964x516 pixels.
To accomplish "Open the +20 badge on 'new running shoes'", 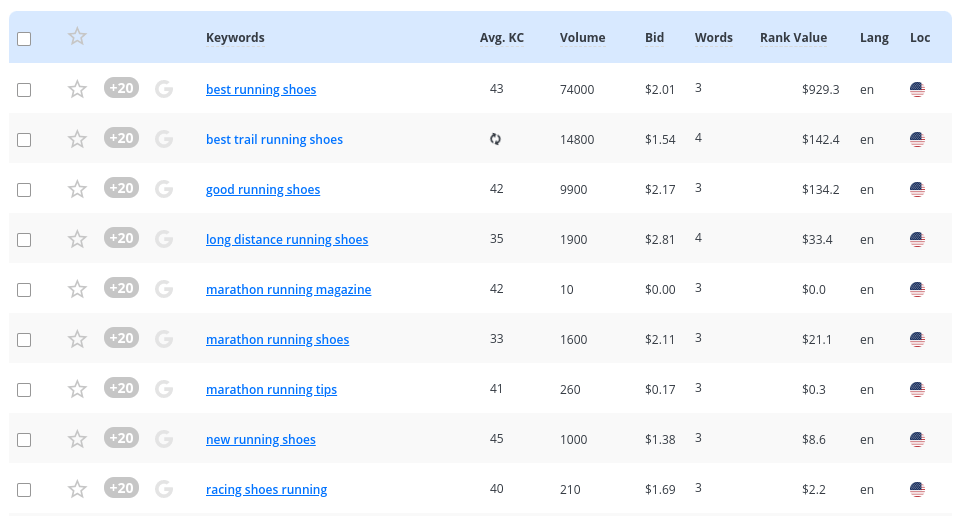I will (x=121, y=438).
